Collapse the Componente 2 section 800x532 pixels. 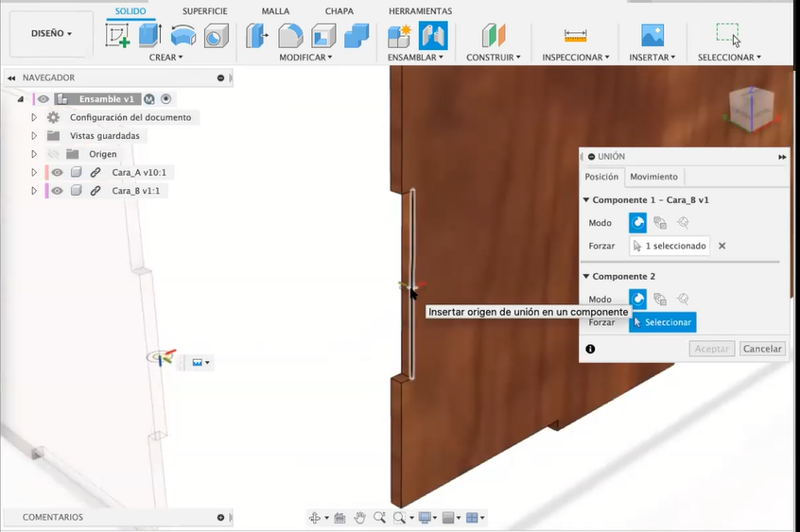pos(586,277)
